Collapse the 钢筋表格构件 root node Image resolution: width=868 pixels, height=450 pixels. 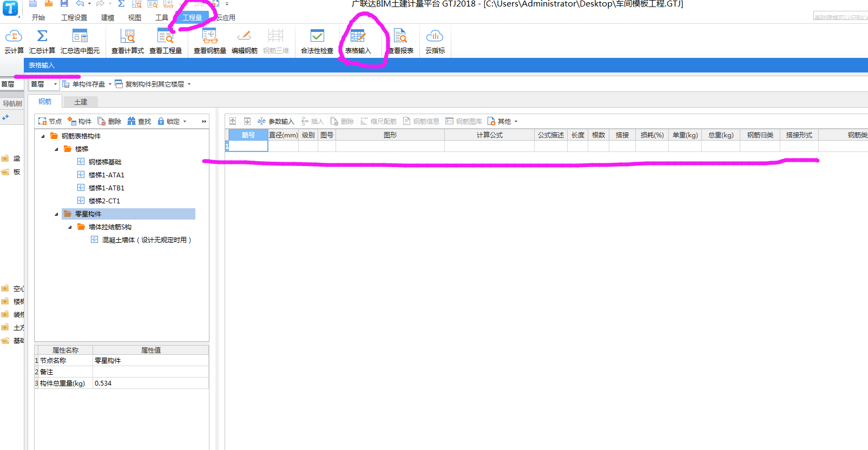[43, 136]
